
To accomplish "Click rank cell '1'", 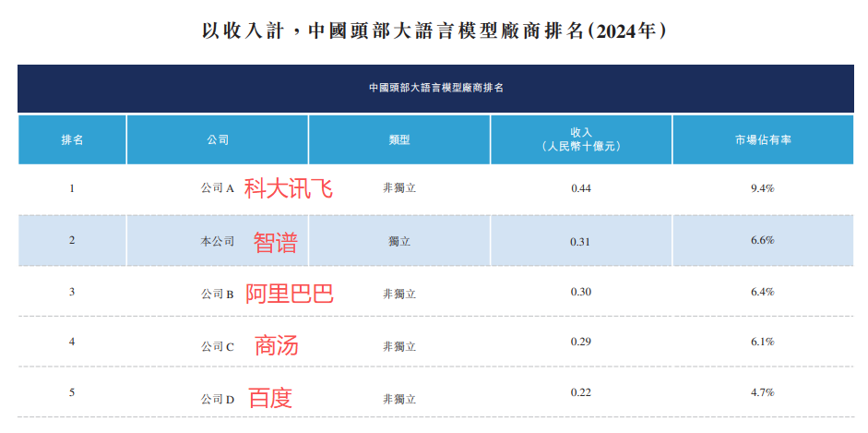I will [72, 188].
